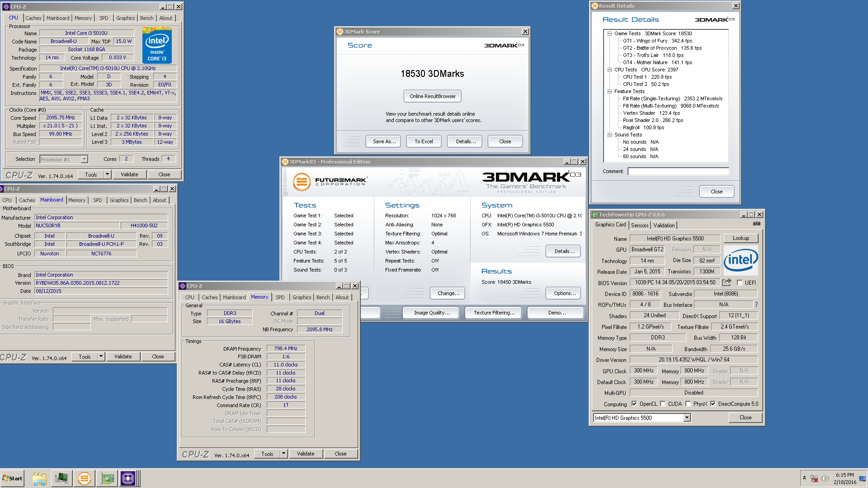This screenshot has width=868, height=488.
Task: Click the Online ResultBrowser button
Action: [433, 96]
